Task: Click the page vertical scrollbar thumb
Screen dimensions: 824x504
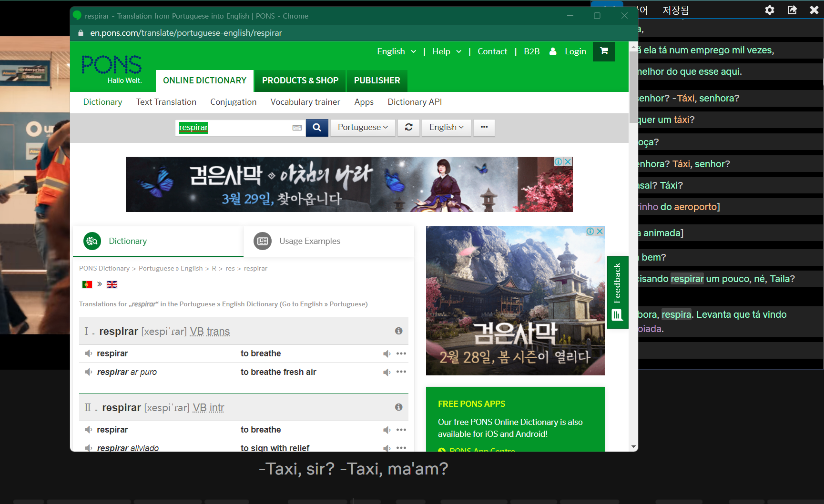Action: point(633,88)
